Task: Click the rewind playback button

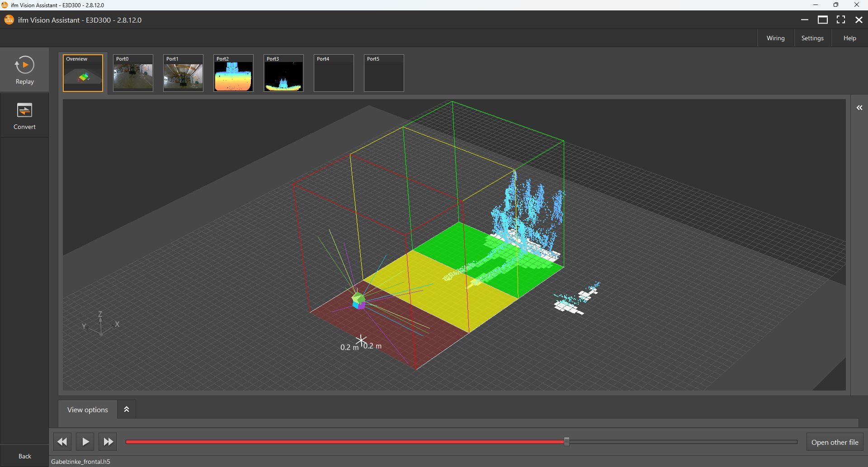Action: (62, 442)
